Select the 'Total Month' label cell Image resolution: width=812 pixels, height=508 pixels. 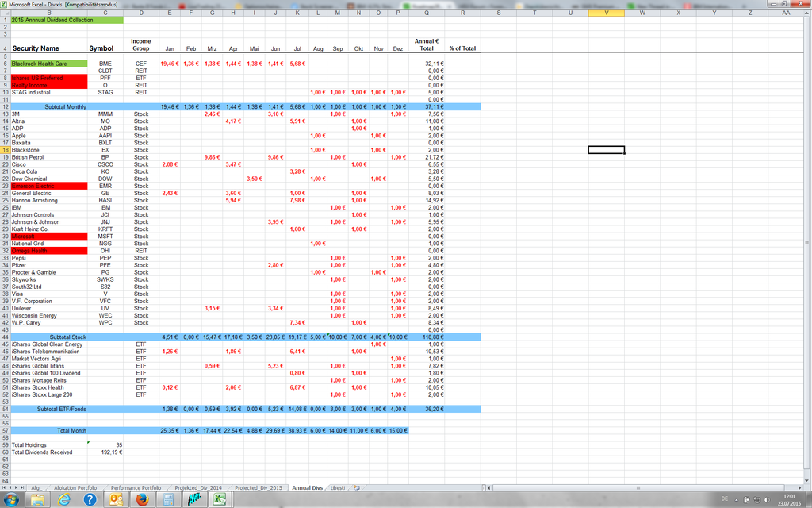(49, 431)
